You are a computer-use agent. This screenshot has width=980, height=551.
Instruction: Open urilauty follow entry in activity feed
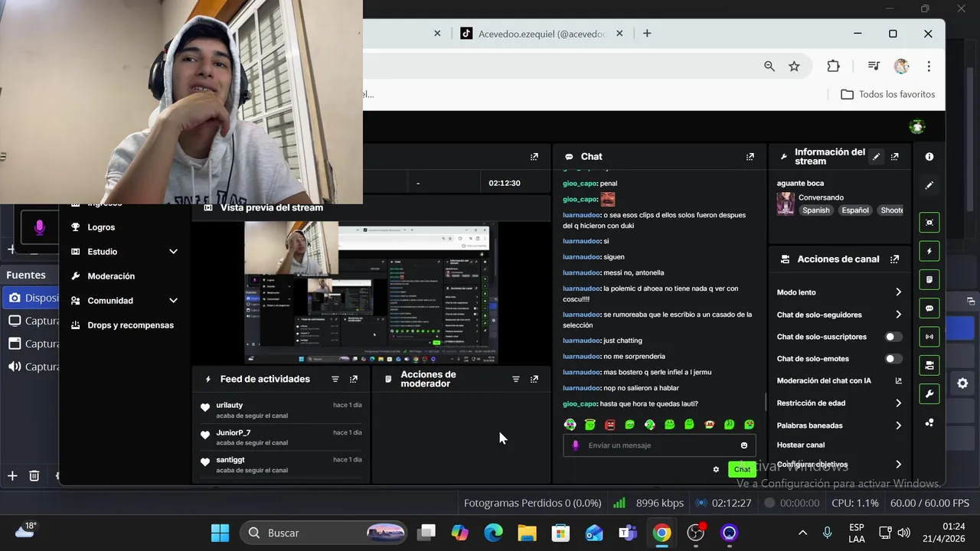(280, 410)
